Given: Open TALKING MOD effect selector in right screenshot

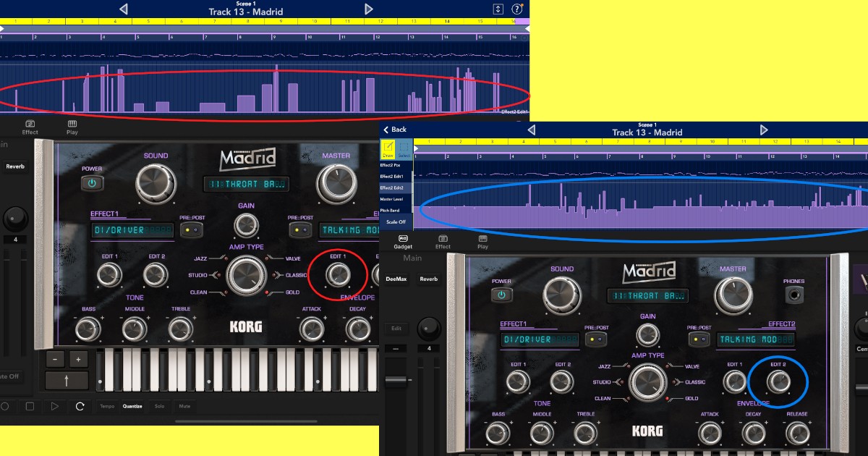Looking at the screenshot, I should (x=756, y=339).
